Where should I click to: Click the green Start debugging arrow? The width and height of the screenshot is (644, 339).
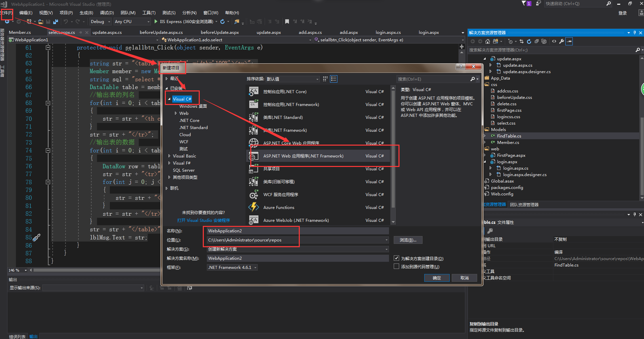pyautogui.click(x=156, y=22)
